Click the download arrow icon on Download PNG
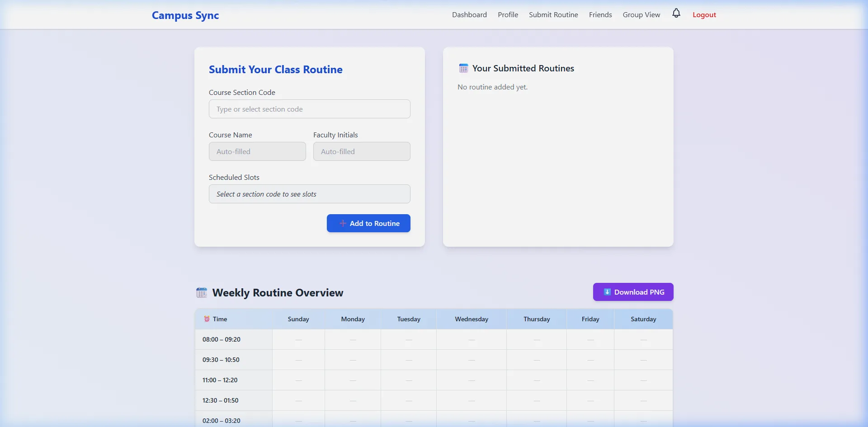This screenshot has width=868, height=427. click(x=607, y=292)
